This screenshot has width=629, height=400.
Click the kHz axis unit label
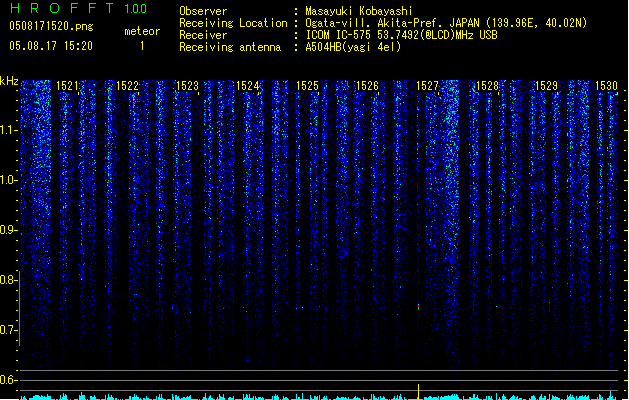click(x=9, y=81)
